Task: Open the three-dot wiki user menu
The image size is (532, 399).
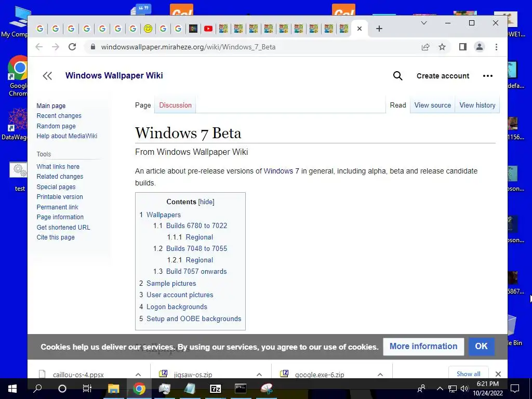Action: tap(487, 76)
